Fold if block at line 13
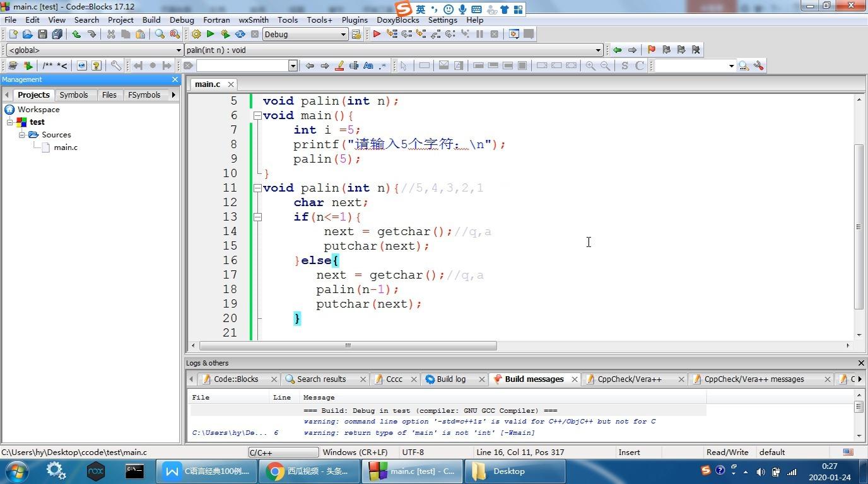 coord(257,217)
